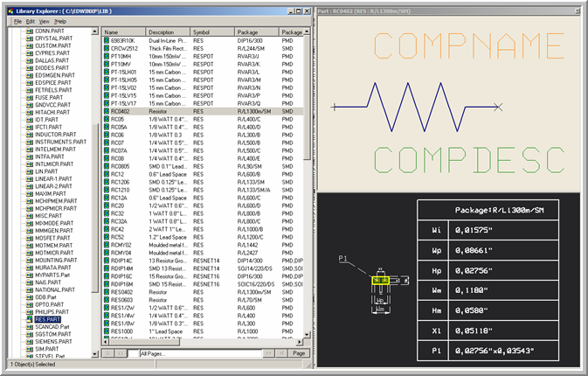588x376 pixels.
Task: Select LINEAR-1.PART in library tree
Action: point(53,179)
